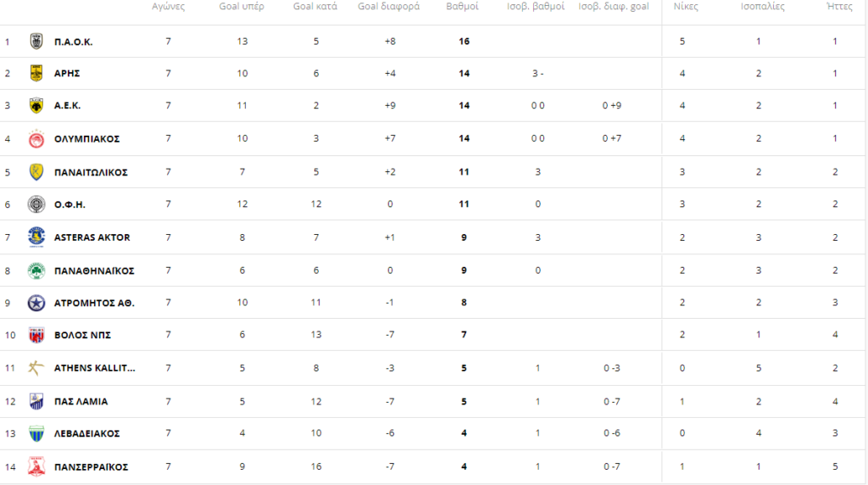Select the Ισοπαλίες column header
Screen dimensions: 868x485
pyautogui.click(x=762, y=6)
